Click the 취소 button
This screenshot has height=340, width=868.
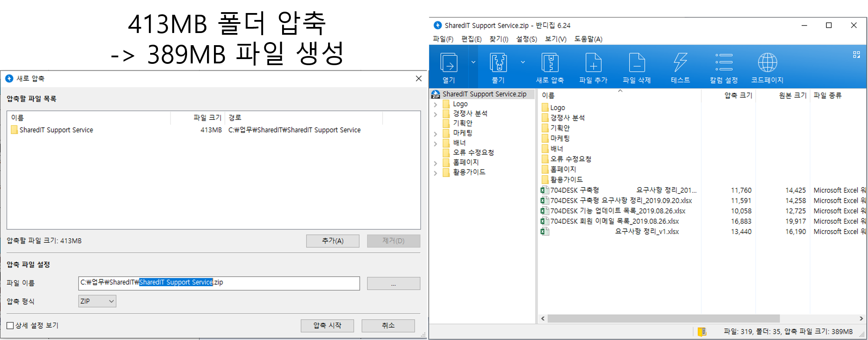388,326
